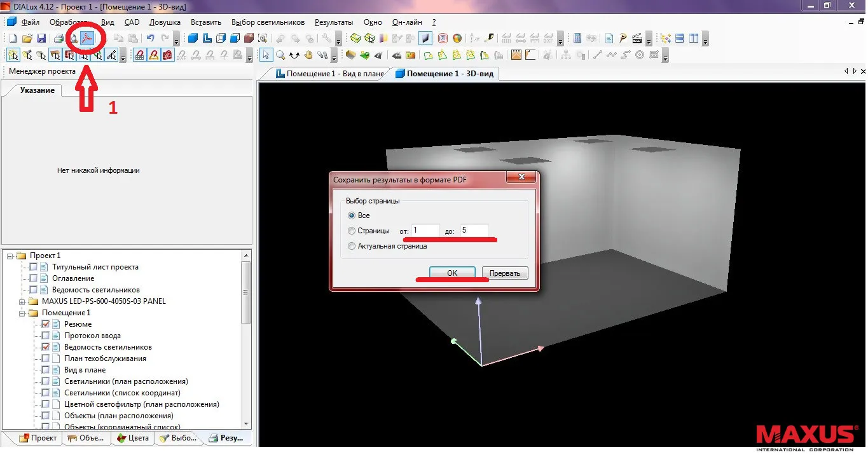This screenshot has height=464, width=868.
Task: Close the PDF save dialog with X
Action: click(x=521, y=177)
